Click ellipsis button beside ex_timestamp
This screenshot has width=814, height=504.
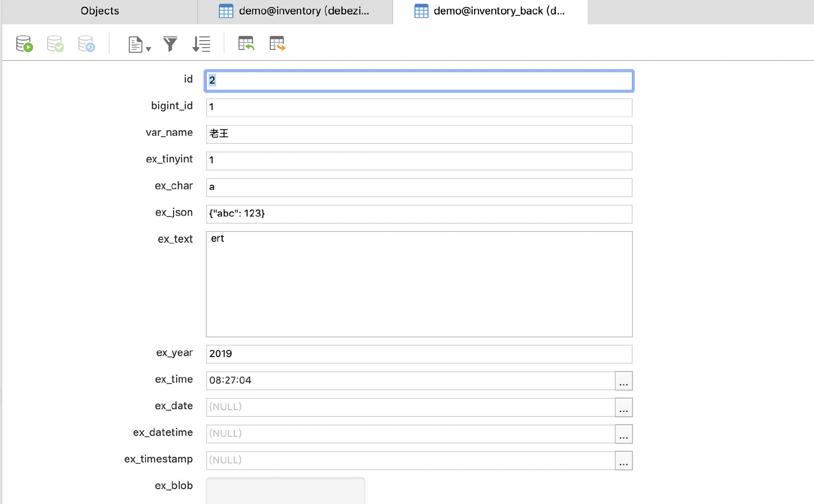(x=624, y=461)
